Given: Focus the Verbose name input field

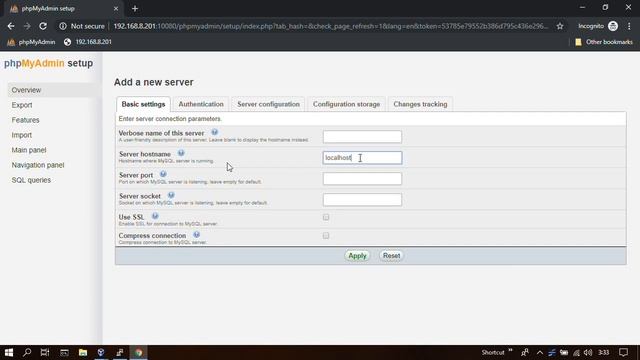Looking at the screenshot, I should click(x=362, y=137).
